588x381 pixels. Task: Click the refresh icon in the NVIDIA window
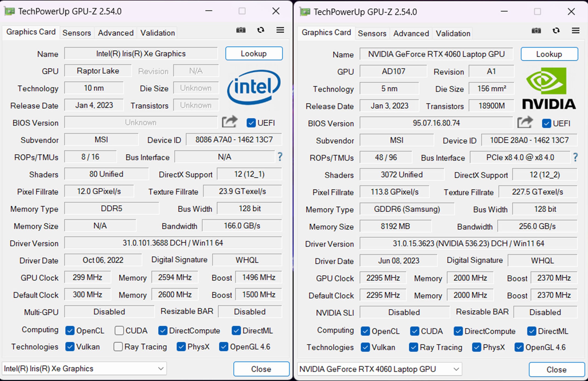pyautogui.click(x=556, y=31)
